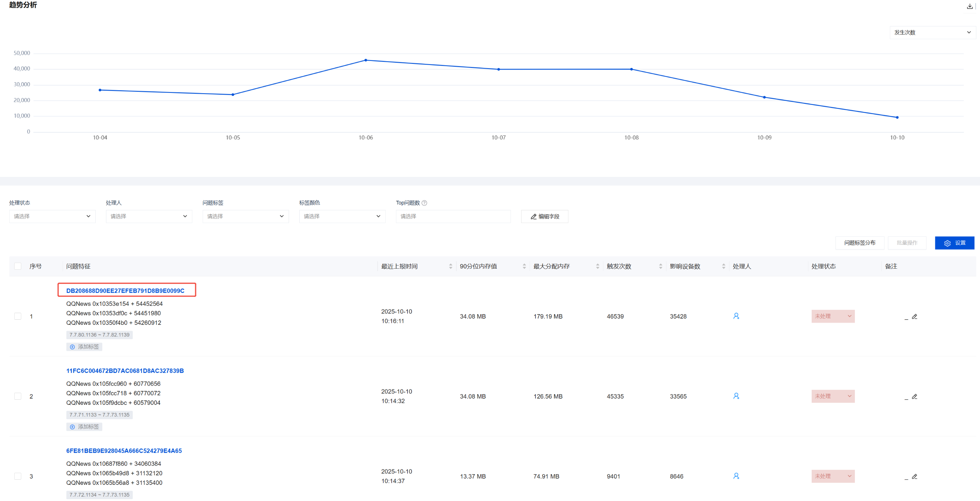
Task: Click the download chart icon
Action: pos(970,6)
